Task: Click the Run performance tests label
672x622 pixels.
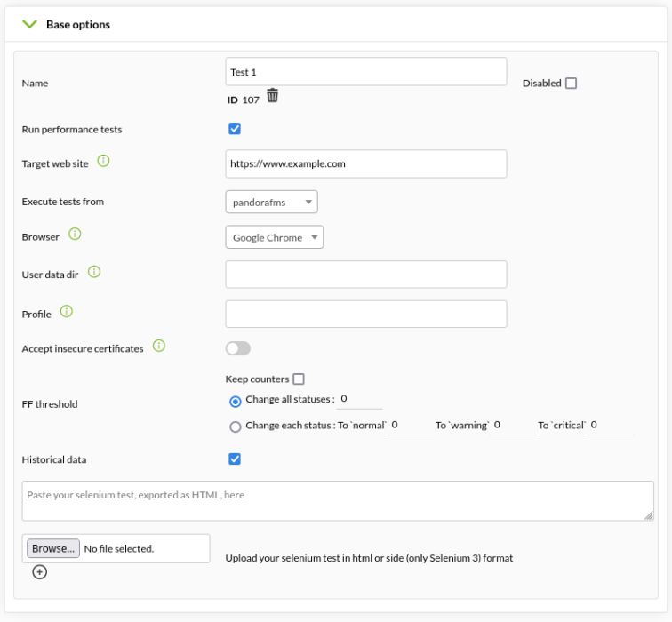Action: (72, 130)
